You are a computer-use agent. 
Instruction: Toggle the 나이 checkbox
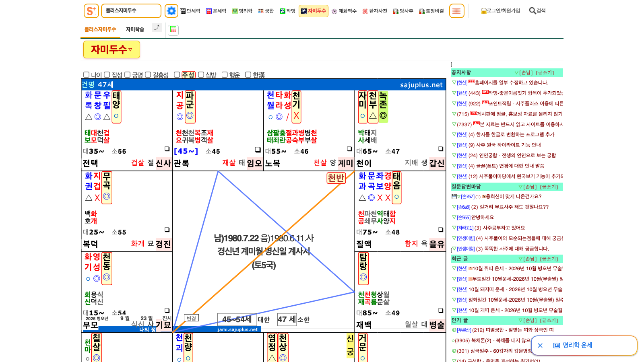pos(86,74)
